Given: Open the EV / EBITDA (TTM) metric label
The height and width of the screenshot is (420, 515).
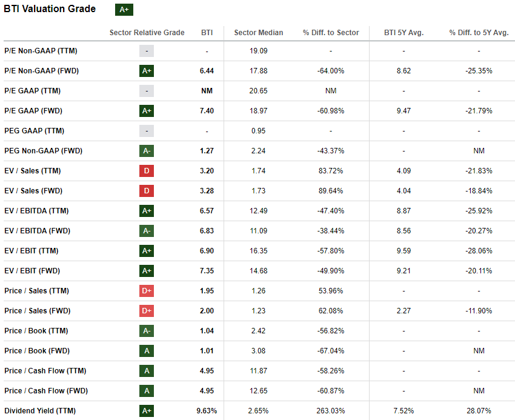Looking at the screenshot, I should click(36, 211).
